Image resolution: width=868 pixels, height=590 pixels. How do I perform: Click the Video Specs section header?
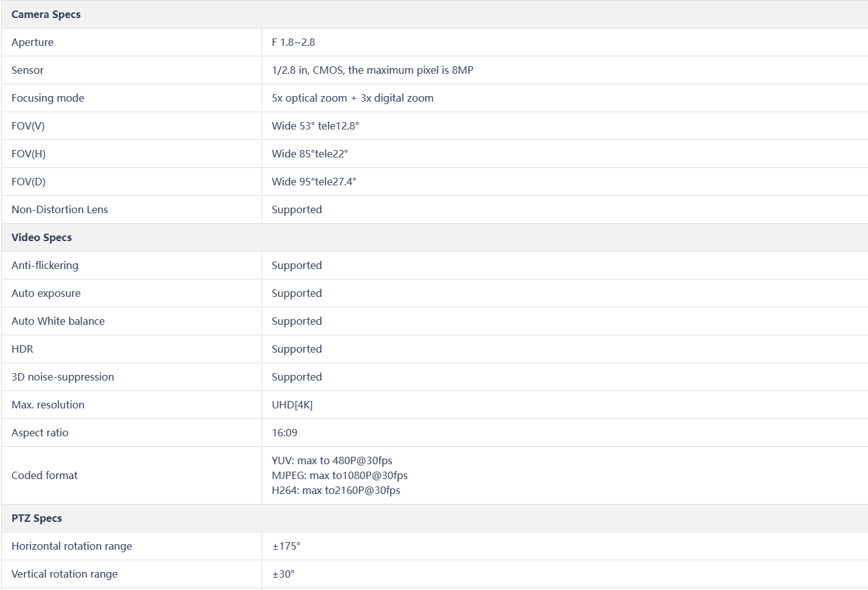(42, 237)
